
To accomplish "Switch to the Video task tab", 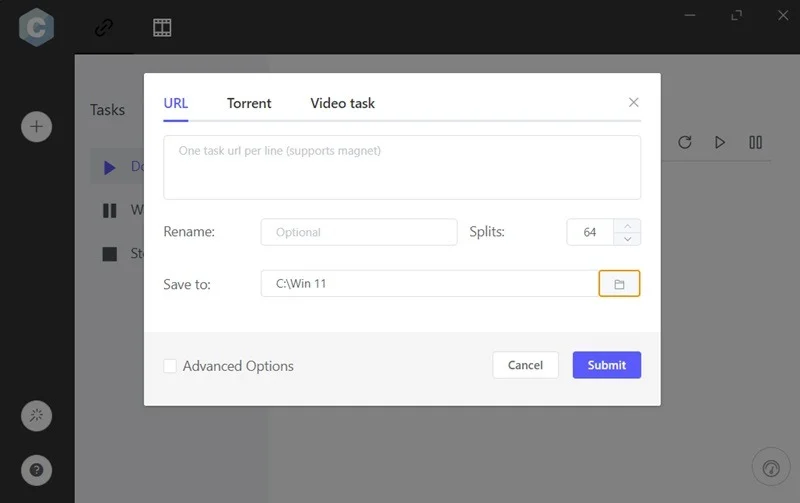I will pyautogui.click(x=342, y=103).
